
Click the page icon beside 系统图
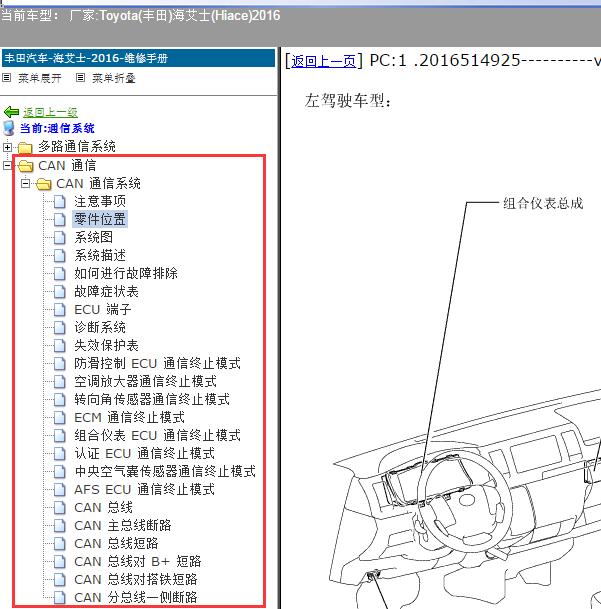[x=59, y=237]
